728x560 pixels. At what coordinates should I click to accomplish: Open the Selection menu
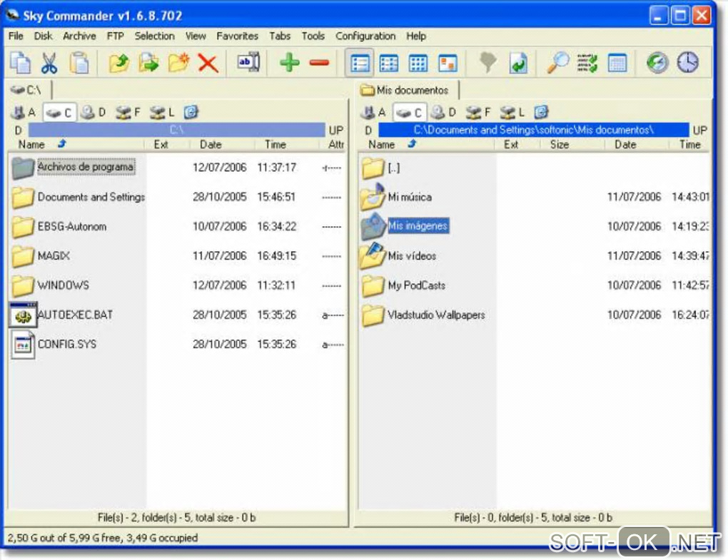(155, 36)
